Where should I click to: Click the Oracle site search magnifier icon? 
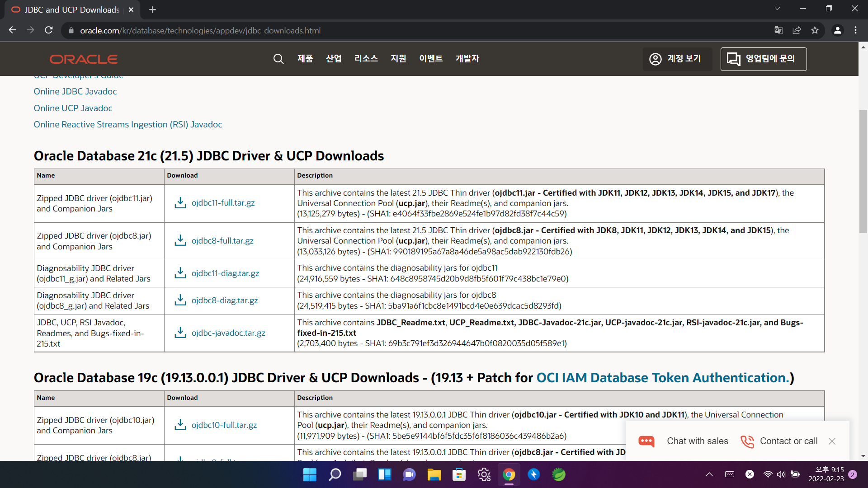click(278, 59)
